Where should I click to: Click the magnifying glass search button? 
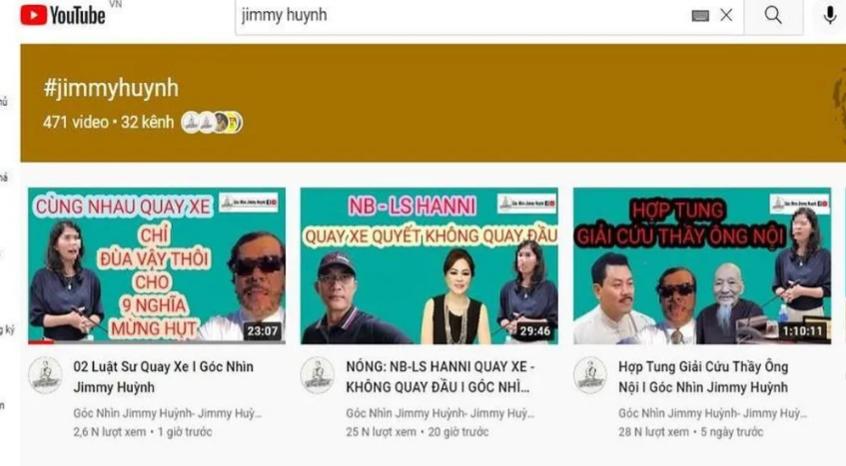click(773, 15)
